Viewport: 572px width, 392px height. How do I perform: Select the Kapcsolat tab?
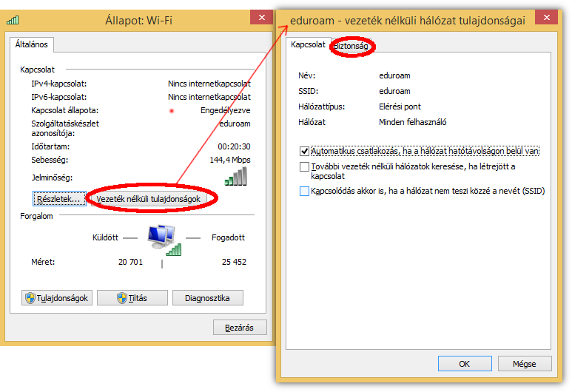click(308, 44)
